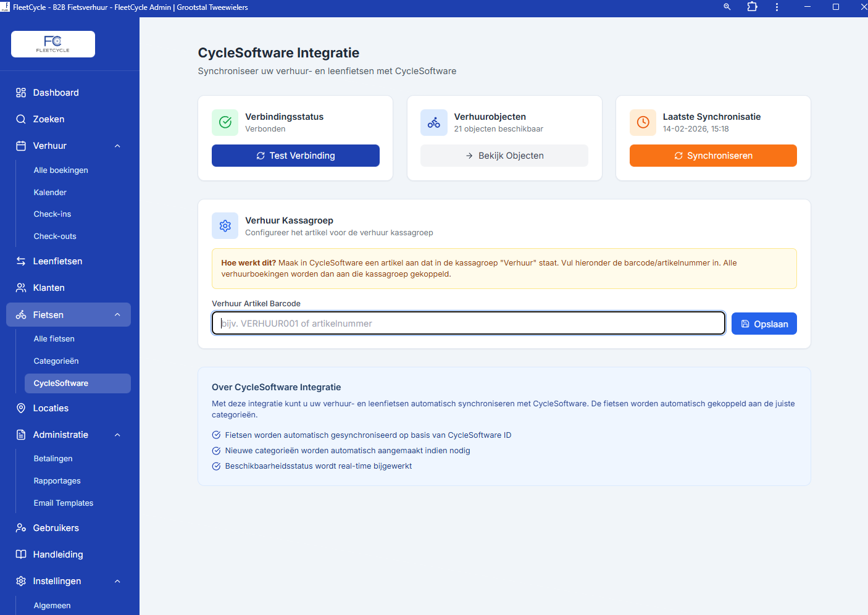Start sync with the Synchroniseren button
The width and height of the screenshot is (868, 615).
point(712,155)
